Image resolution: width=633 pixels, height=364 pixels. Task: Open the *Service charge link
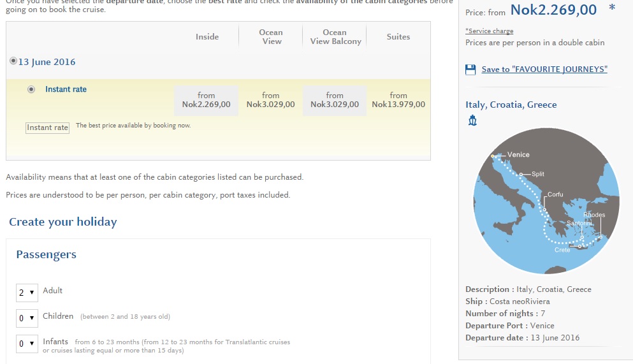pyautogui.click(x=490, y=31)
